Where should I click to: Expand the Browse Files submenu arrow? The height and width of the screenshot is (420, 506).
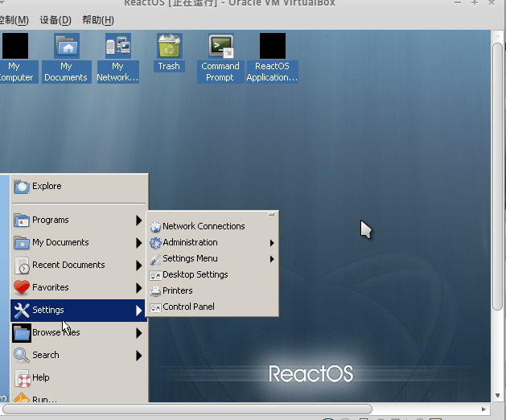[x=138, y=333]
